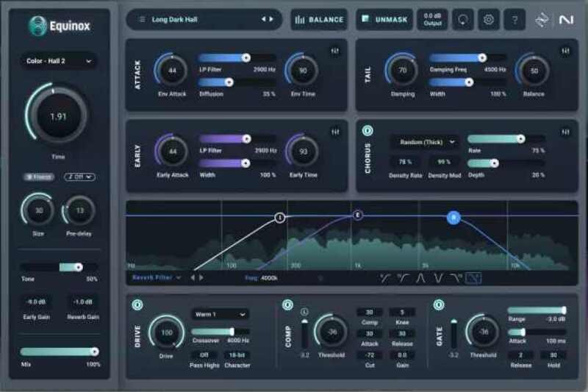This screenshot has height=392, width=588.
Task: Expand the Color - Hall 2 dropdown
Action: pyautogui.click(x=58, y=61)
